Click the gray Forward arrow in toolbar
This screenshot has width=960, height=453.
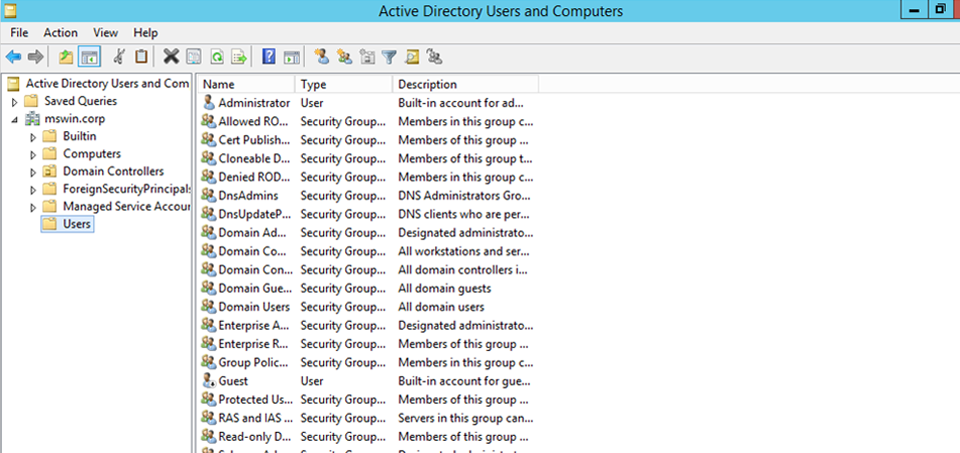point(36,58)
